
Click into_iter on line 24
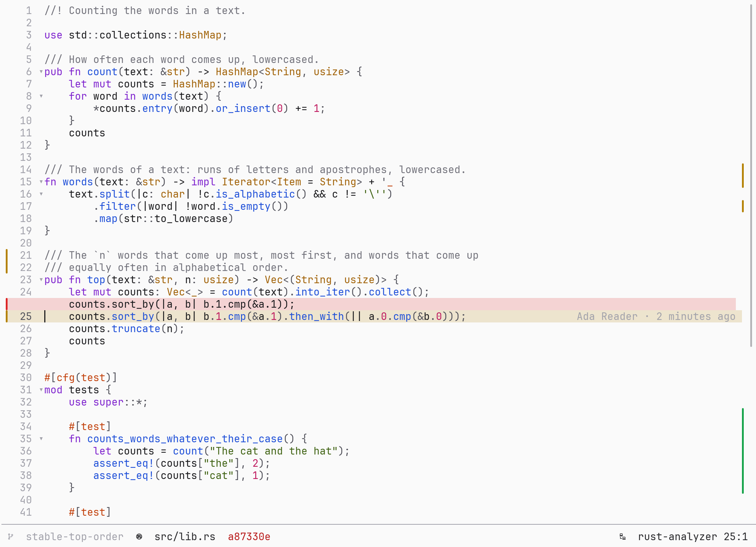[x=323, y=292]
